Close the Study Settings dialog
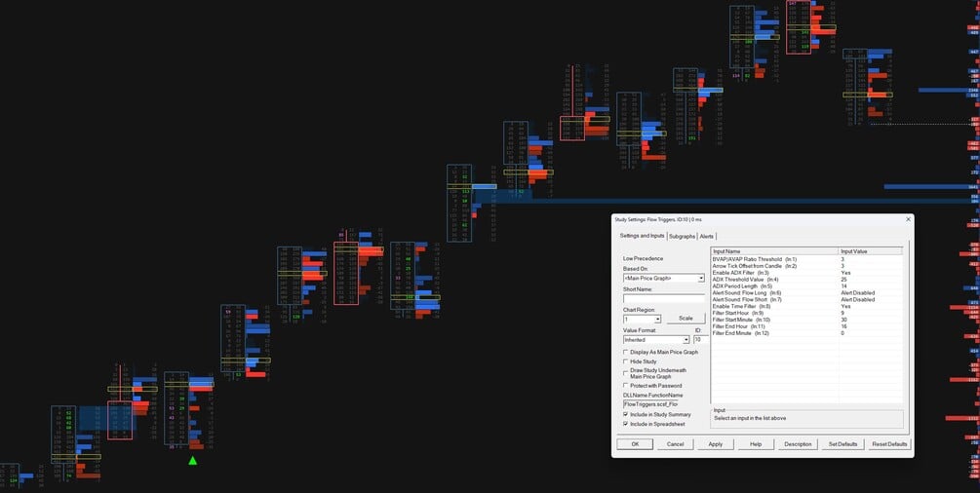This screenshot has width=980, height=493. click(908, 219)
